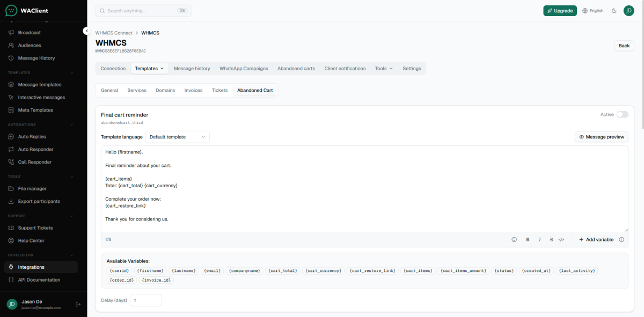Click the Back button
The width and height of the screenshot is (644, 317).
click(624, 46)
